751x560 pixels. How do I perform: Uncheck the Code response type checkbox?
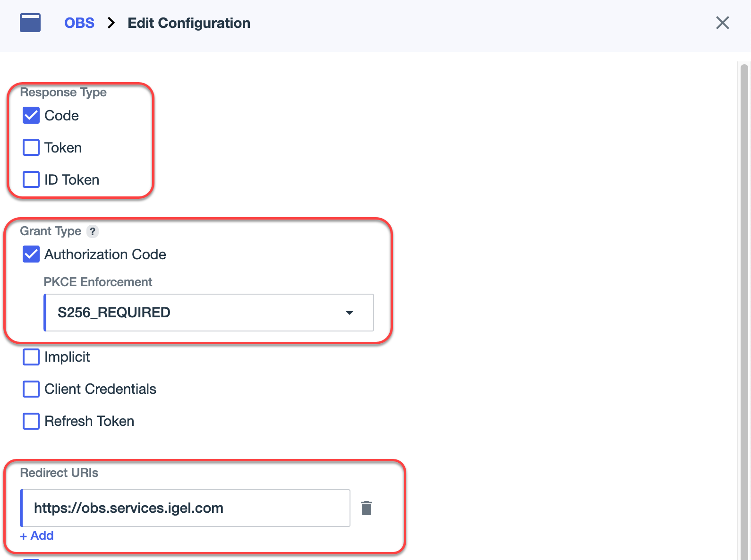tap(31, 115)
